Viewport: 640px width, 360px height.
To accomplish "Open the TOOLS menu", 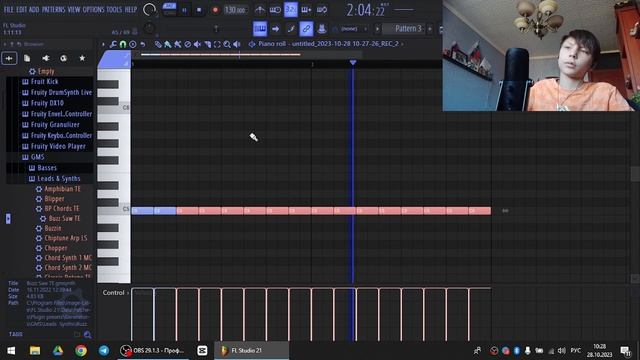I will tap(114, 9).
